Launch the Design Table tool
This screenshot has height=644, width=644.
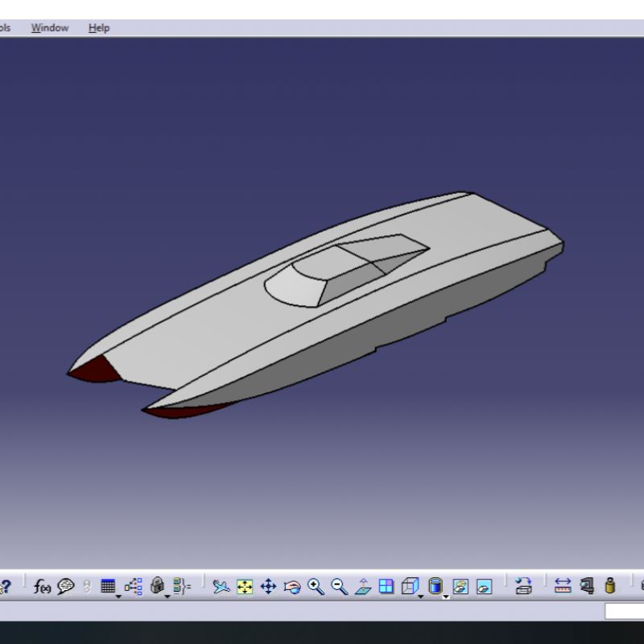(x=109, y=586)
